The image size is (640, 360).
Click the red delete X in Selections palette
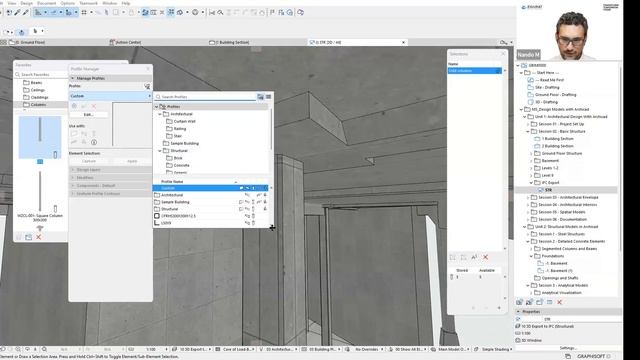point(486,257)
